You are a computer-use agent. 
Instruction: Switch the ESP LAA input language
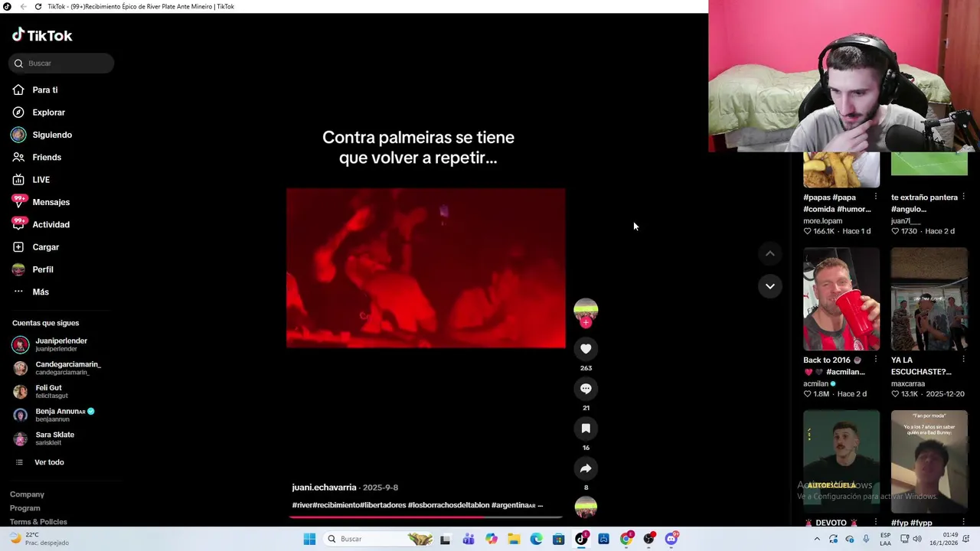click(885, 539)
